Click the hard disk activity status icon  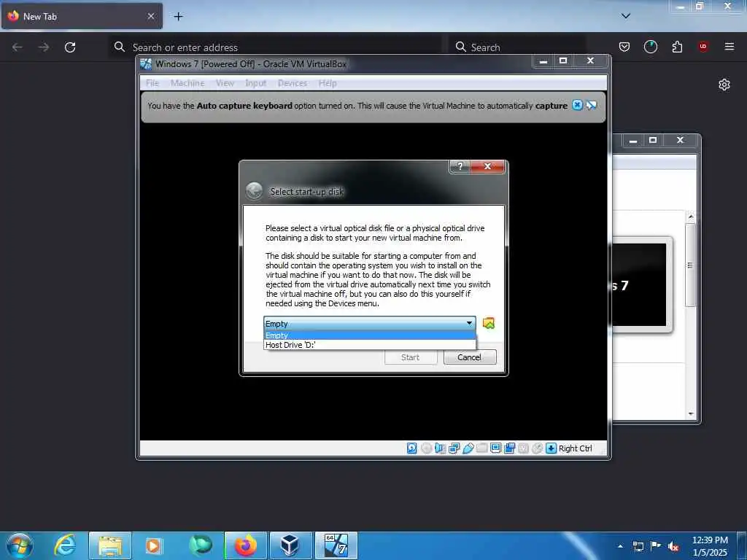(412, 448)
